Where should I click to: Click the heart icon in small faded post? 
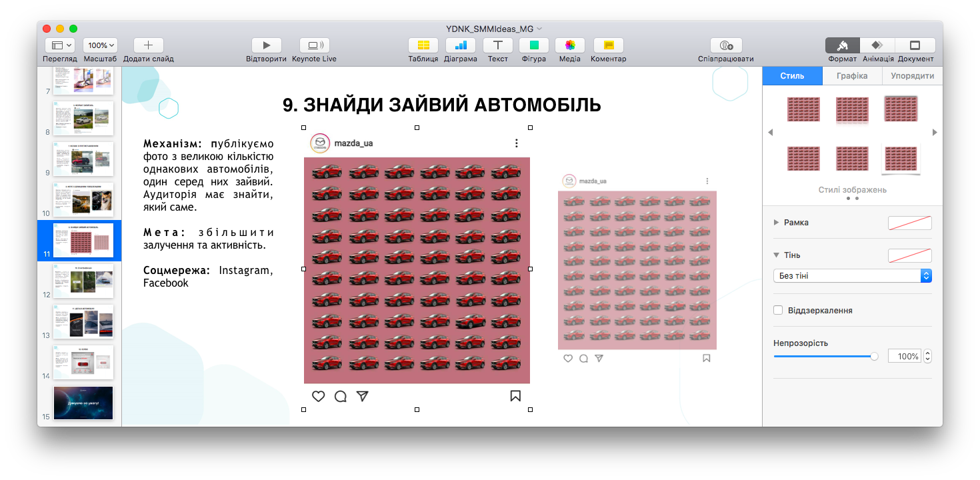click(568, 358)
